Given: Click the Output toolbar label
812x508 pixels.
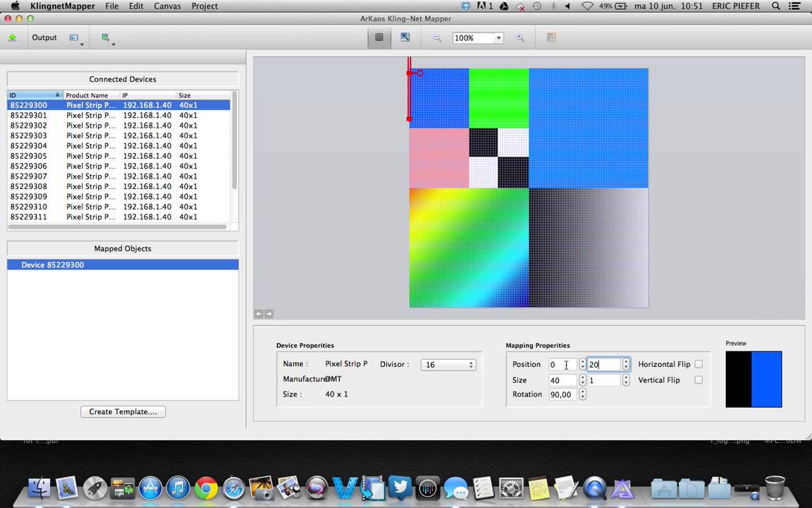Looking at the screenshot, I should 44,37.
